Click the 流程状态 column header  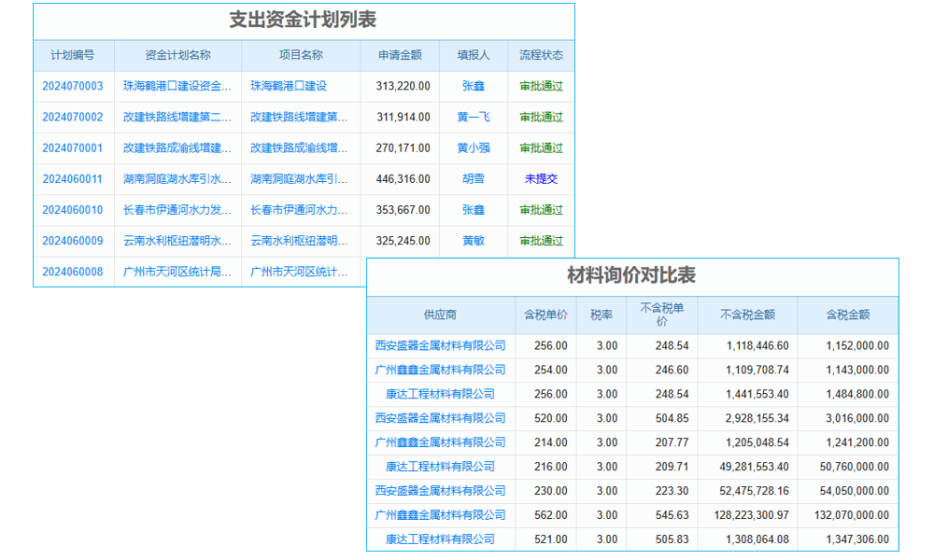pyautogui.click(x=540, y=55)
